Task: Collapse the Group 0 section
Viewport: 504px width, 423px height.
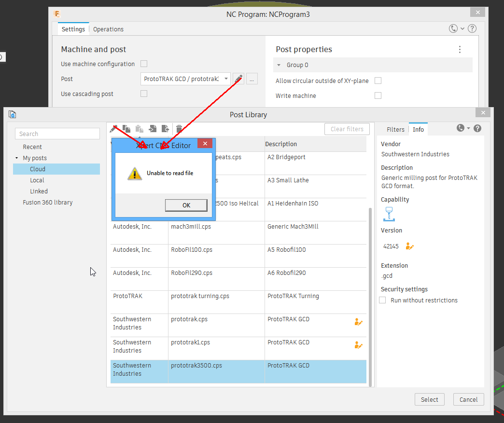Action: pyautogui.click(x=279, y=65)
